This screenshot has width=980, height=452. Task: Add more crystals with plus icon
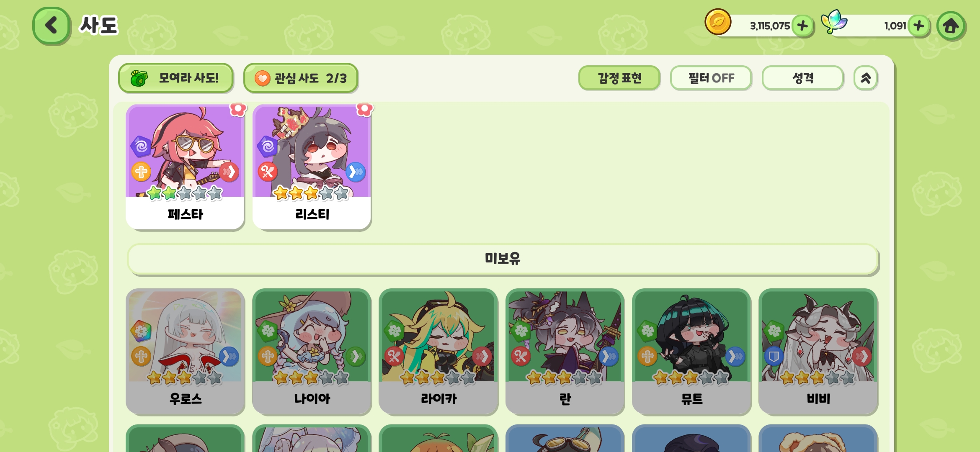point(919,26)
